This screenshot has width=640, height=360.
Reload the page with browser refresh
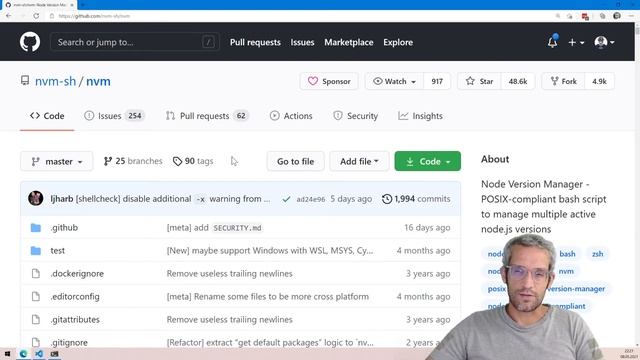pyautogui.click(x=36, y=16)
